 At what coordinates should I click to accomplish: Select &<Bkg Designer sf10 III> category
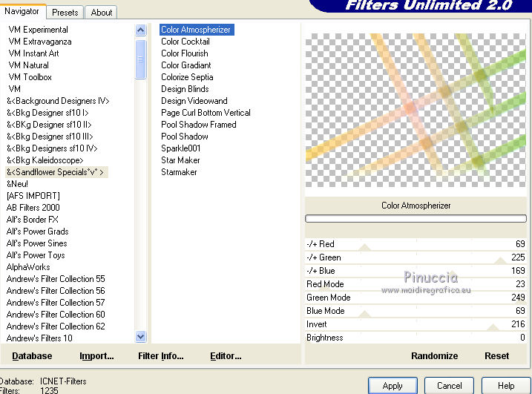tap(50, 137)
